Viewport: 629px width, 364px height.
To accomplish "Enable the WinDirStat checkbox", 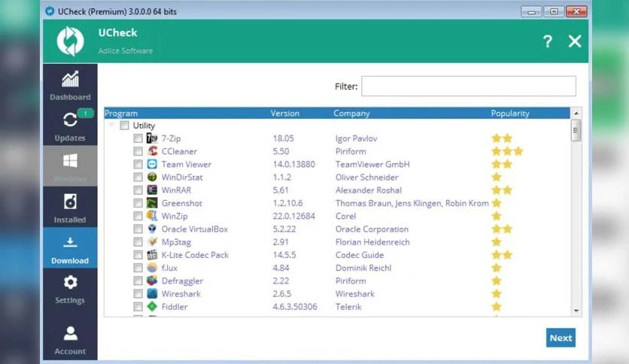I will pyautogui.click(x=138, y=177).
